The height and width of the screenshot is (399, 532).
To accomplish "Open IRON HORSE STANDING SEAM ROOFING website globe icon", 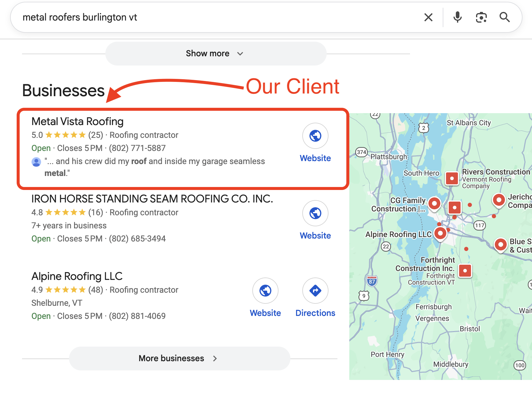I will click(x=315, y=213).
